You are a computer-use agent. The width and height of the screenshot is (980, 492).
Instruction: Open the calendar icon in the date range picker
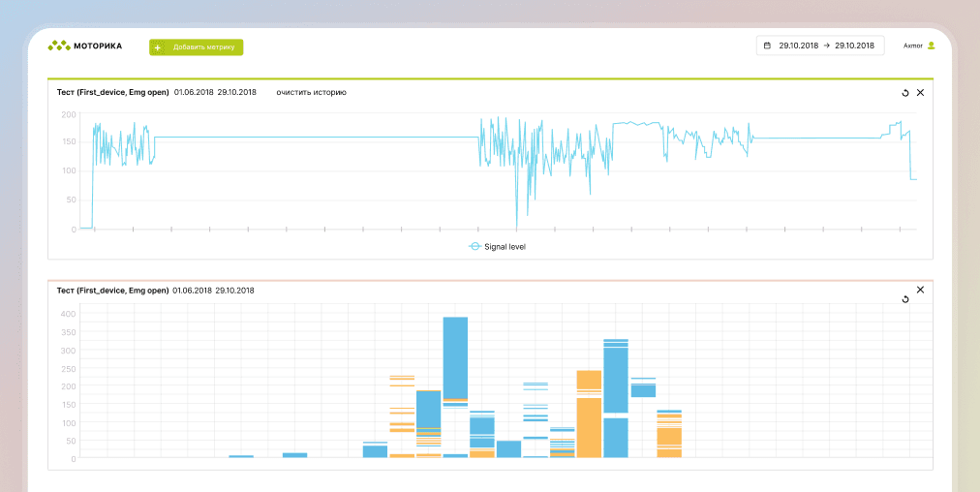[767, 46]
